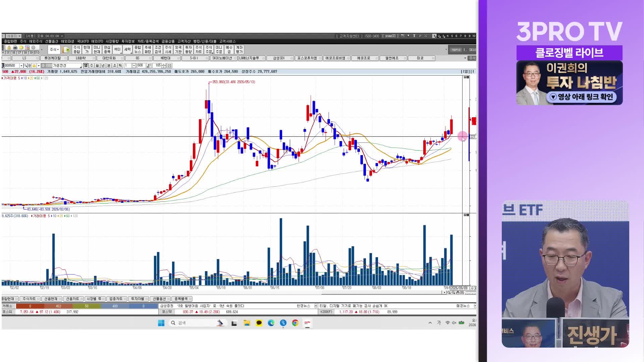The height and width of the screenshot is (362, 644).
Task: Click the refresh icon next to the 600 field
Action: coord(149,65)
